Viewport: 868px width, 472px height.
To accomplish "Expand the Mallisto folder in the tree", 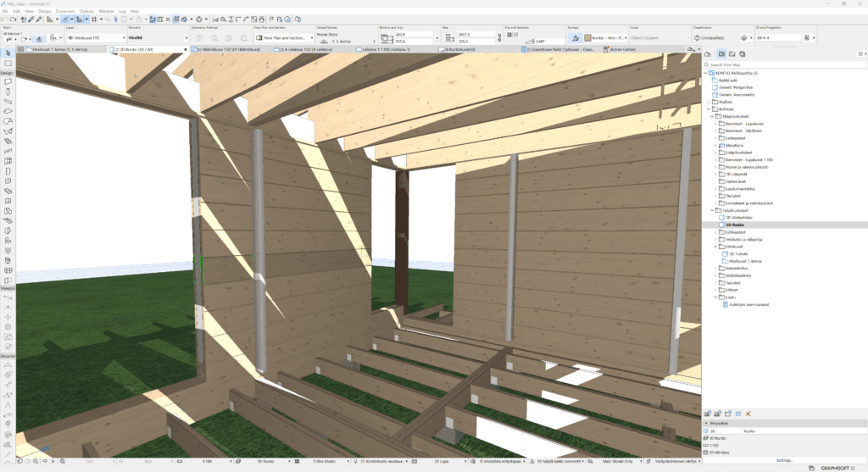I will pos(709,101).
